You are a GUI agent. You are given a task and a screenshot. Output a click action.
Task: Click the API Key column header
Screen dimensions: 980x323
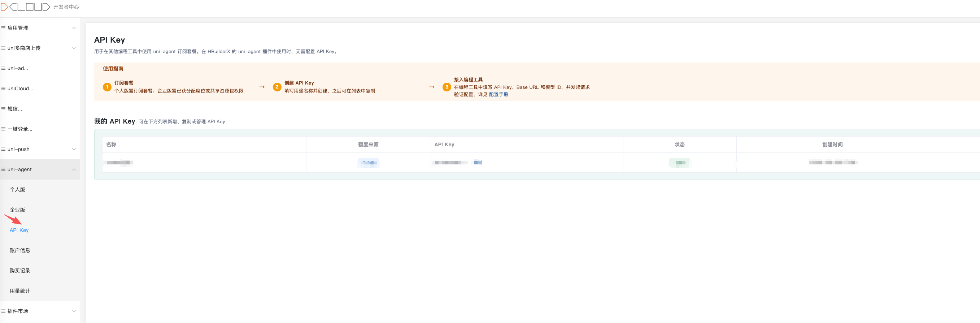[444, 145]
